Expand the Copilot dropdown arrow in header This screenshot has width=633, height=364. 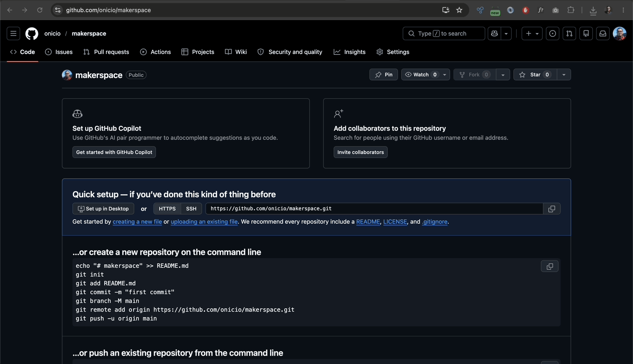tap(506, 33)
